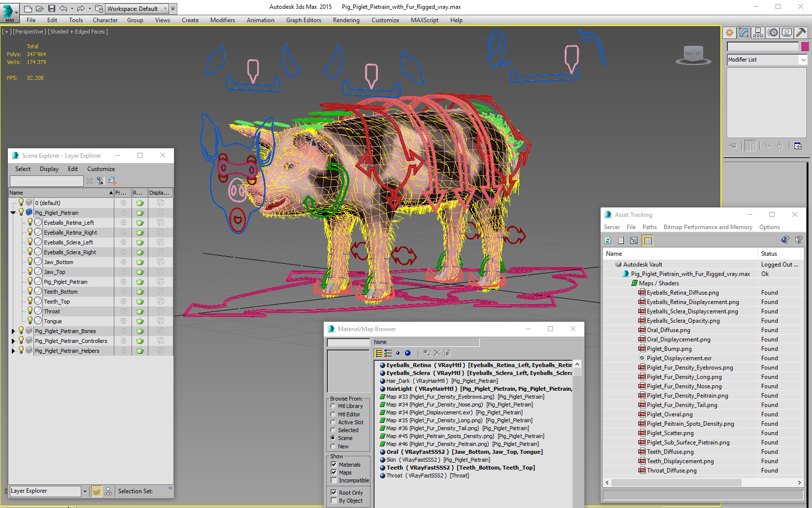Select Tree View icon in Asset Tracking
Image resolution: width=812 pixels, height=508 pixels.
(634, 240)
